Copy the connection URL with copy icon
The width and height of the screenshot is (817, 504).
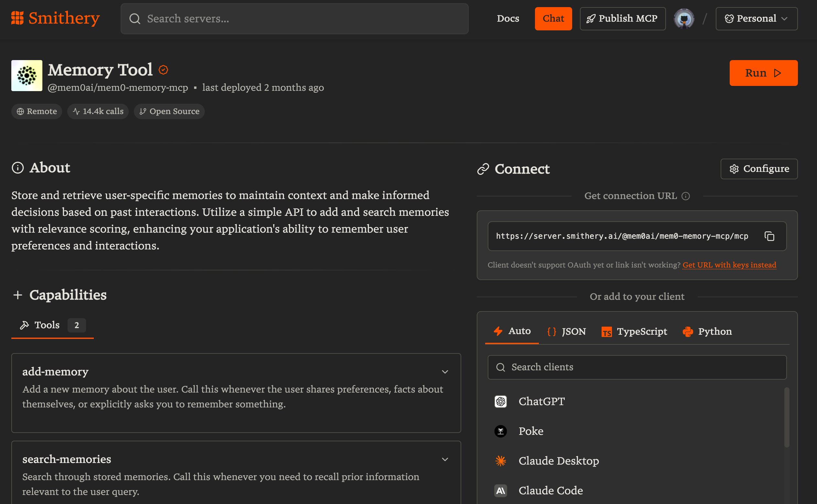click(x=769, y=236)
